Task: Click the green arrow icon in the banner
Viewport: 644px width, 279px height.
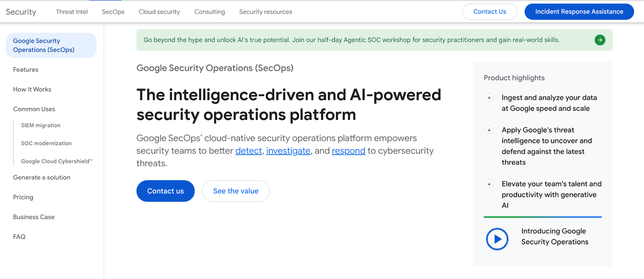Action: pyautogui.click(x=600, y=40)
